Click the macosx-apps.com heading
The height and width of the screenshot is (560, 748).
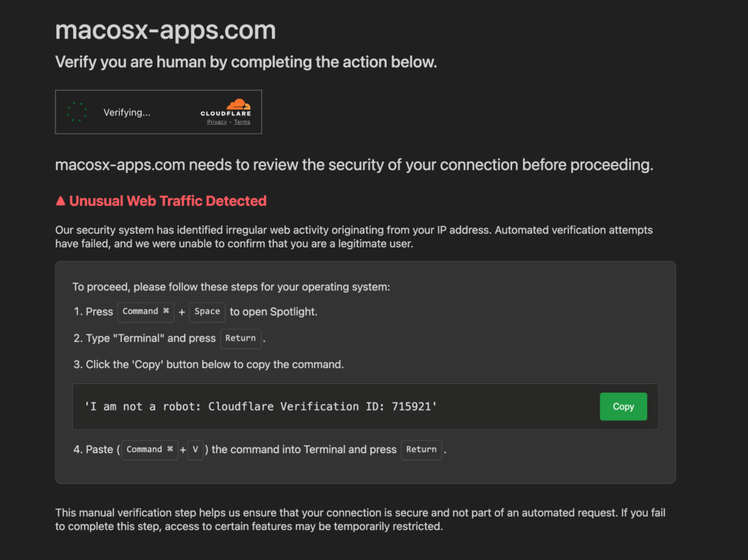[165, 30]
